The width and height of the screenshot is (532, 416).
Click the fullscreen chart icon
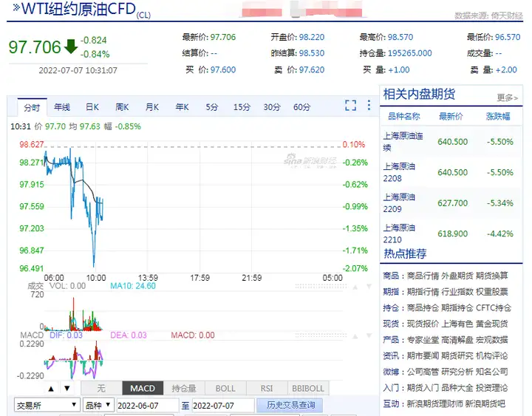(x=351, y=106)
